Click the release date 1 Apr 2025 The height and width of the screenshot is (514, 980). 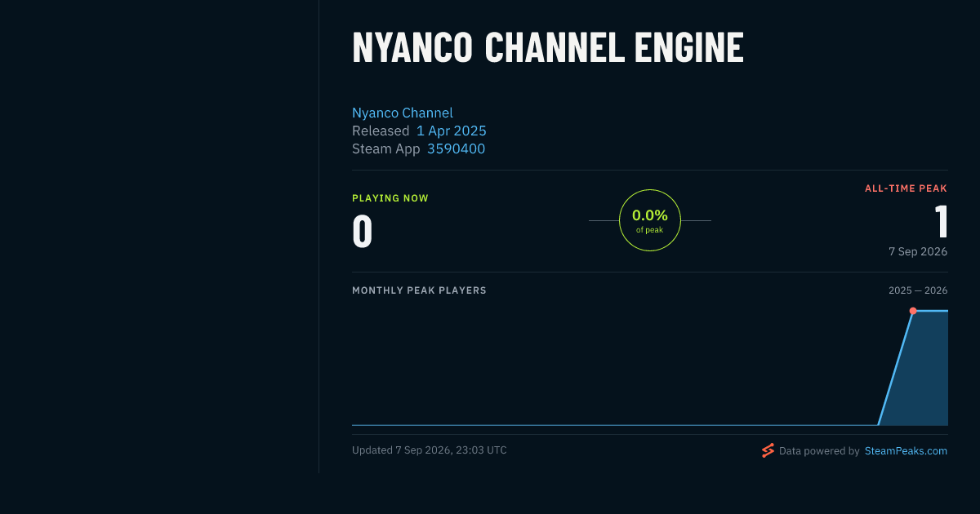[x=452, y=131]
